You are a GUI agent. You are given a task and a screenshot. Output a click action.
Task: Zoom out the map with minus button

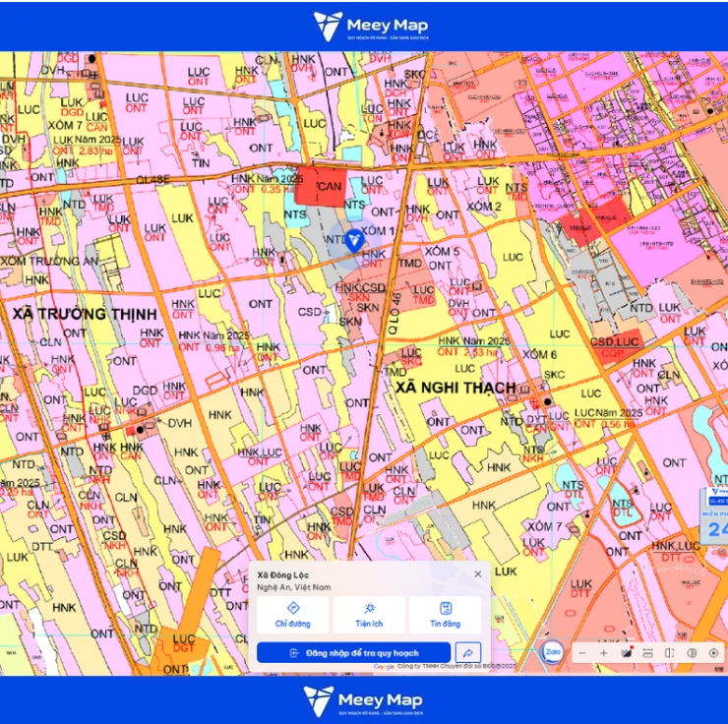pyautogui.click(x=582, y=653)
